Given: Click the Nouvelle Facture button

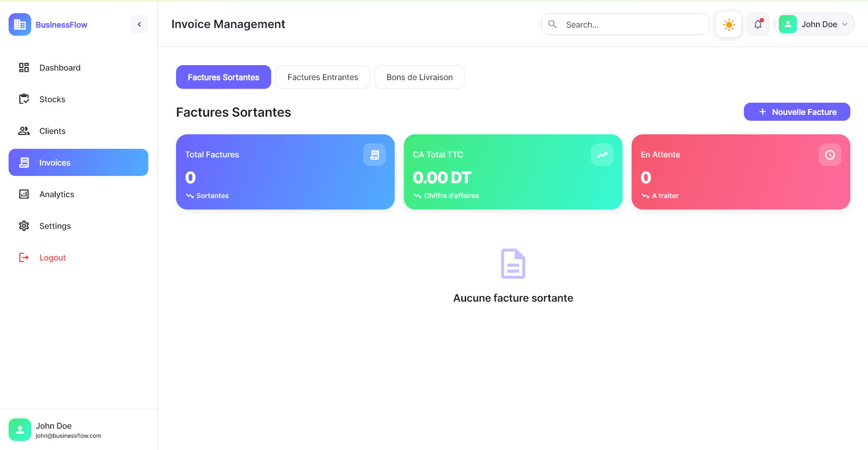Looking at the screenshot, I should [796, 112].
